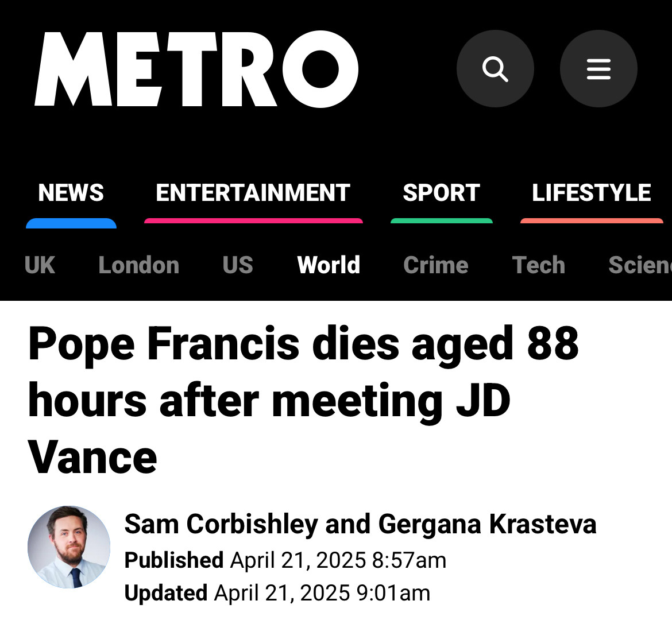Click the Published date line

point(285,560)
